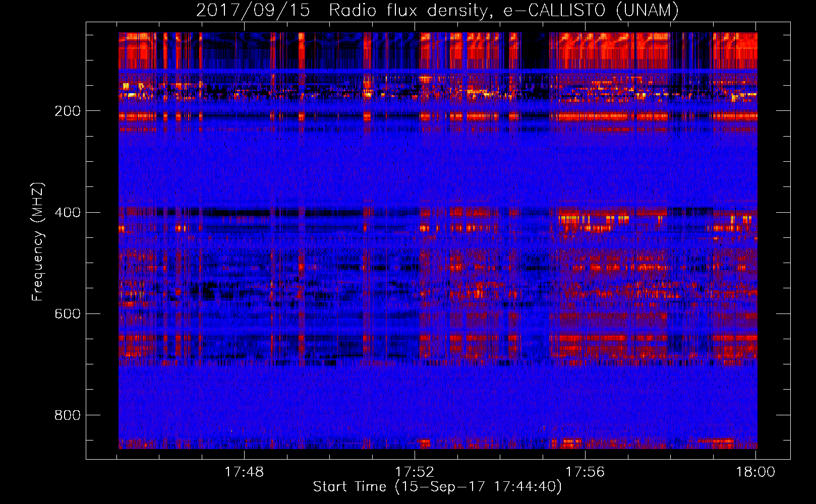Click the 'Frequency (MHZ)' axis label
Viewport: 816px width, 504px height.
coord(38,242)
